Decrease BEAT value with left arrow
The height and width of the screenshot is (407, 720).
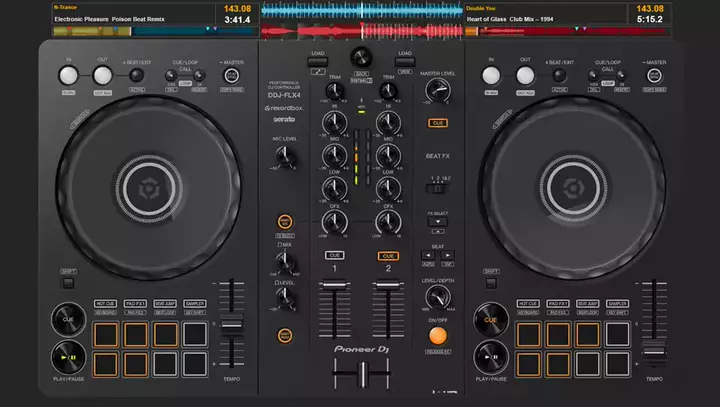[428, 255]
